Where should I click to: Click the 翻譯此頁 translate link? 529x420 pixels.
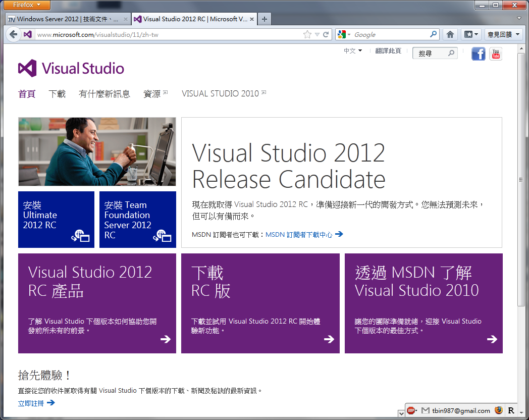pos(388,50)
